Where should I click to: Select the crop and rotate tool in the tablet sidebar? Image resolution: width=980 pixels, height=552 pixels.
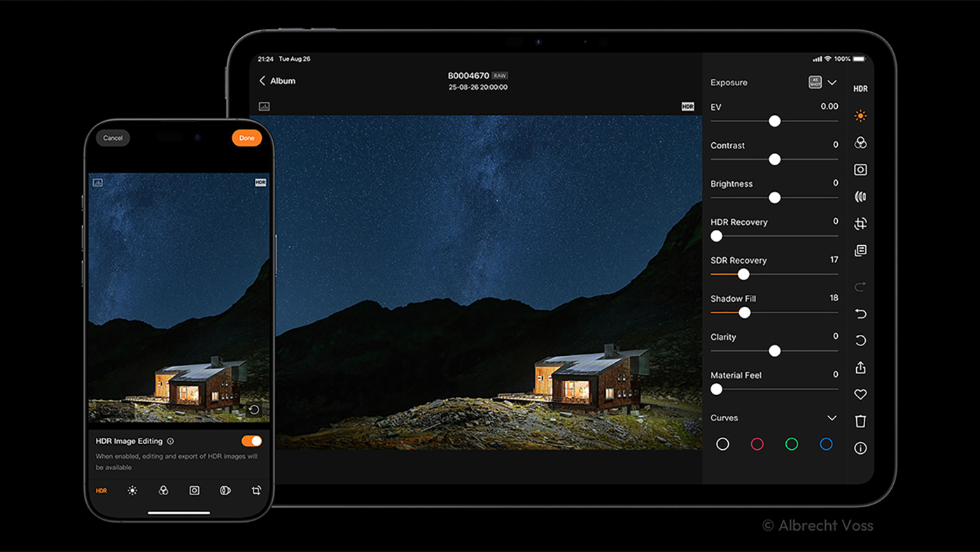(860, 223)
